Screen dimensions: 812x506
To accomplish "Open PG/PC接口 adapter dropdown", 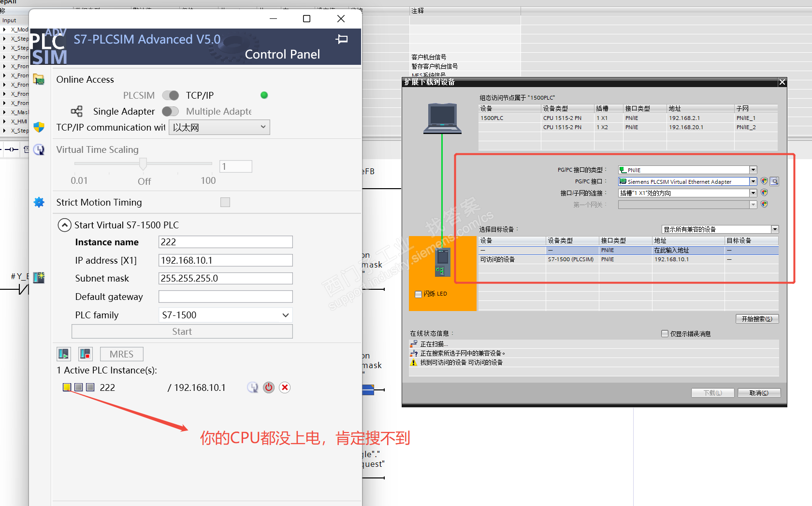I will point(753,181).
